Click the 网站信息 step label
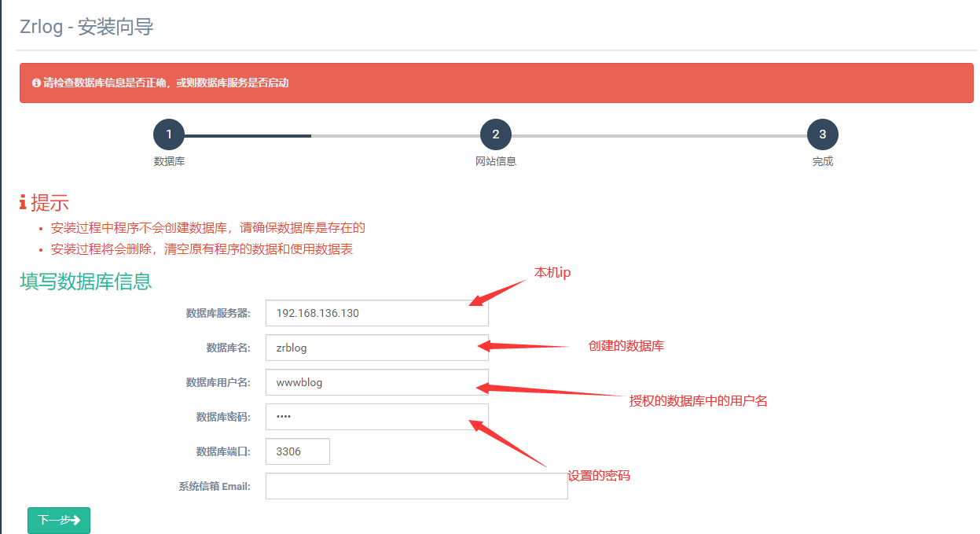This screenshot has height=534, width=980. (496, 160)
